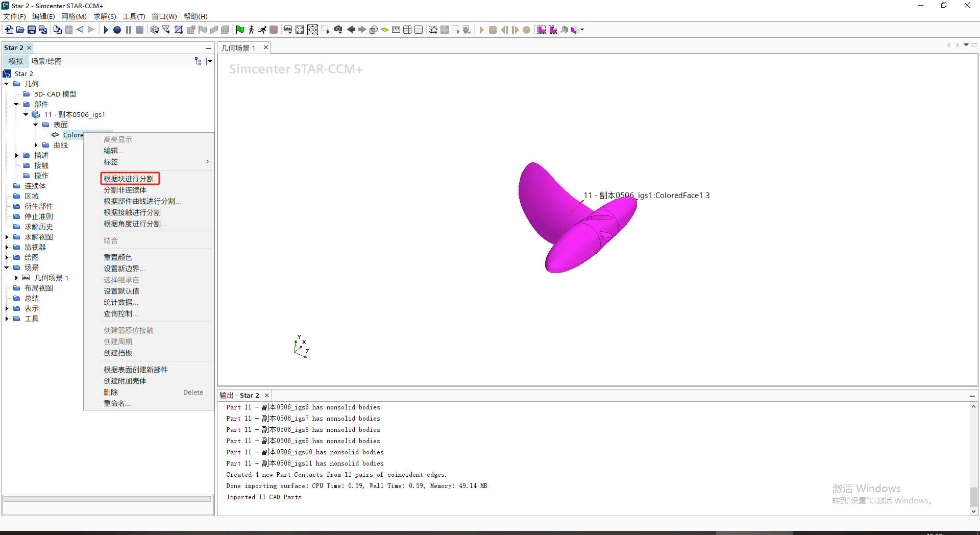The height and width of the screenshot is (535, 980).
Task: Choose 重命名... from the context menu
Action: click(117, 403)
